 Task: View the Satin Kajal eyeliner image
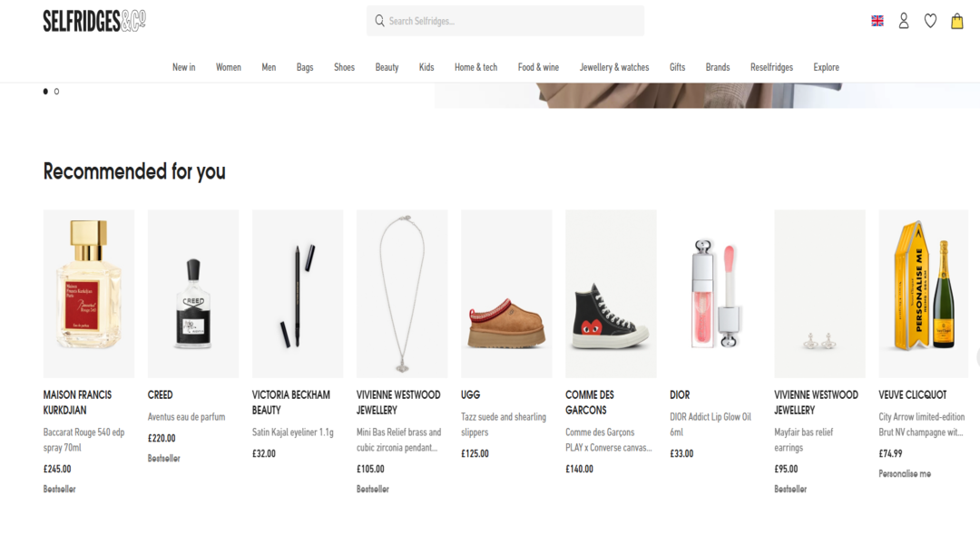point(298,294)
